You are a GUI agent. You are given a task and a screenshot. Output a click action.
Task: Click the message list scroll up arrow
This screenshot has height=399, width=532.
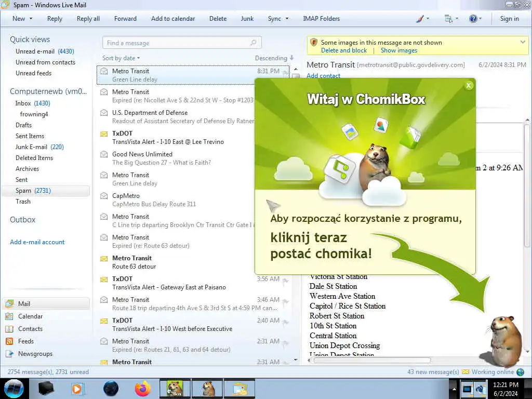point(296,70)
